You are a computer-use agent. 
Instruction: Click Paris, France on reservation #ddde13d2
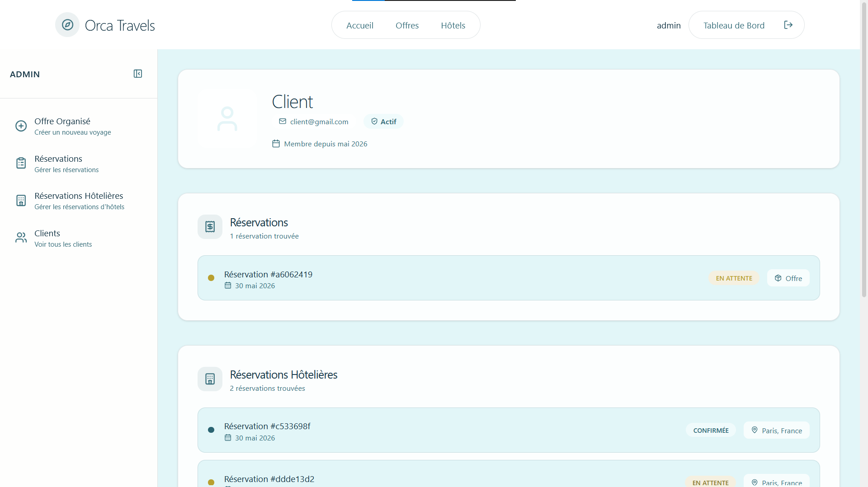[776, 481]
